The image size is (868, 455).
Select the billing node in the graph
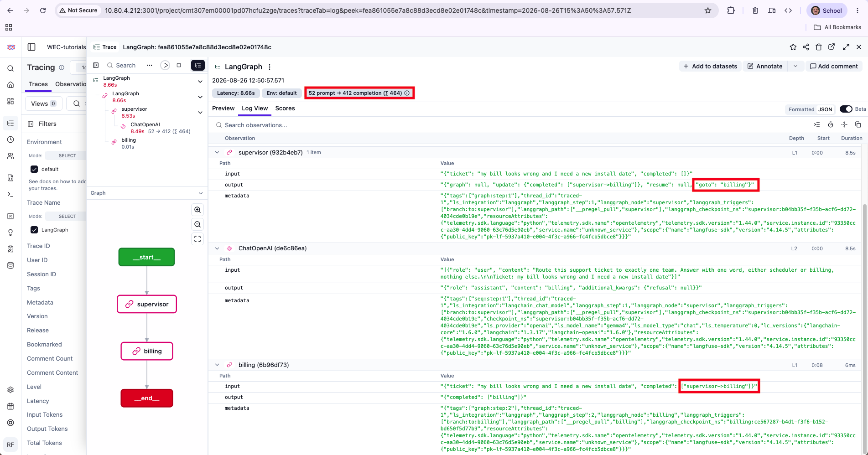tap(147, 351)
